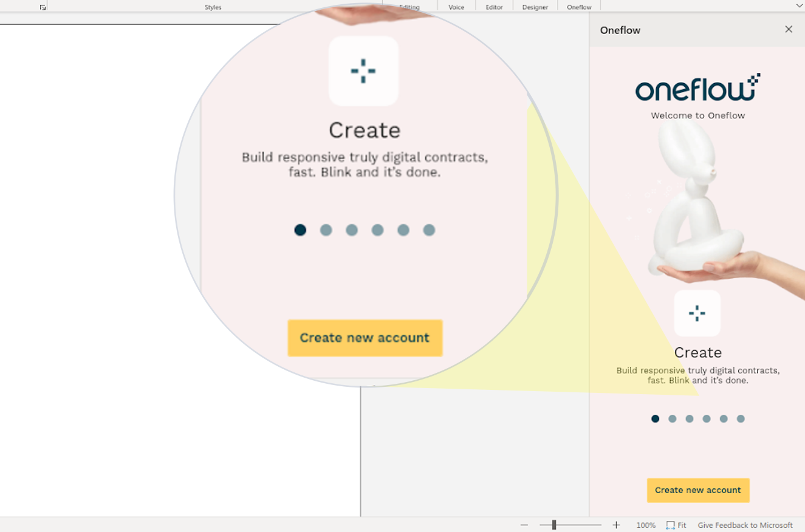Viewport: 805px width, 532px height.
Task: Open the Styles dialog launcher icon
Action: (x=43, y=7)
